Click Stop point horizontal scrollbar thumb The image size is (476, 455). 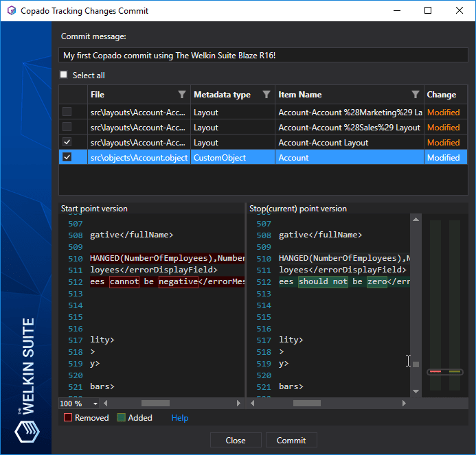[x=306, y=403]
